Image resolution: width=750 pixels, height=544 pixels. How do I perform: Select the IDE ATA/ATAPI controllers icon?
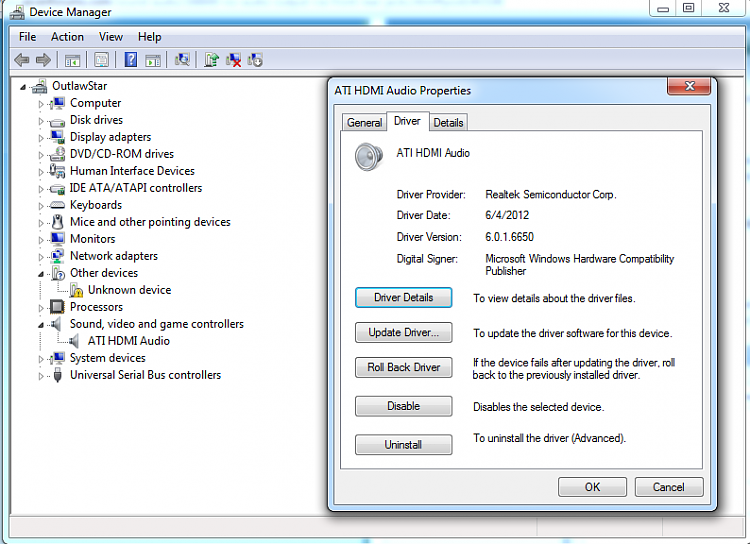click(x=57, y=189)
